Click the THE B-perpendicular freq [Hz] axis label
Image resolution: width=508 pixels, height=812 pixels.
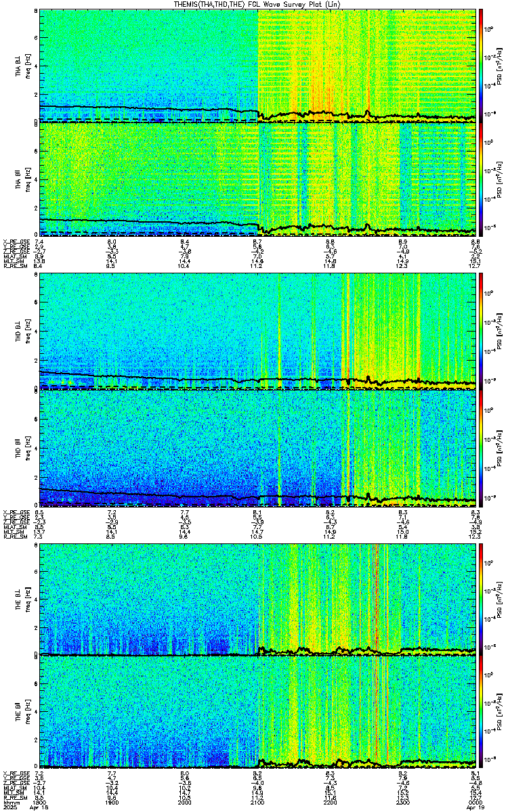coord(27,599)
